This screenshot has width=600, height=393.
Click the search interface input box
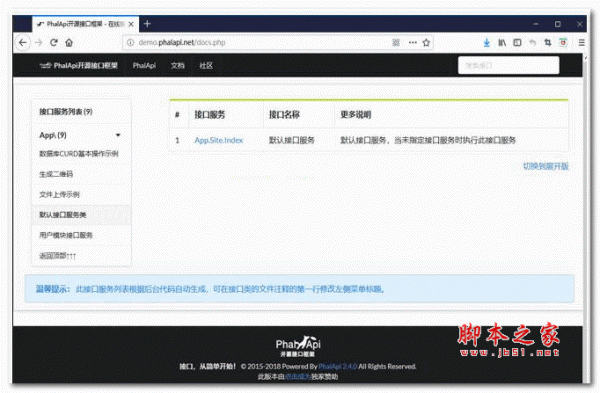(x=509, y=65)
